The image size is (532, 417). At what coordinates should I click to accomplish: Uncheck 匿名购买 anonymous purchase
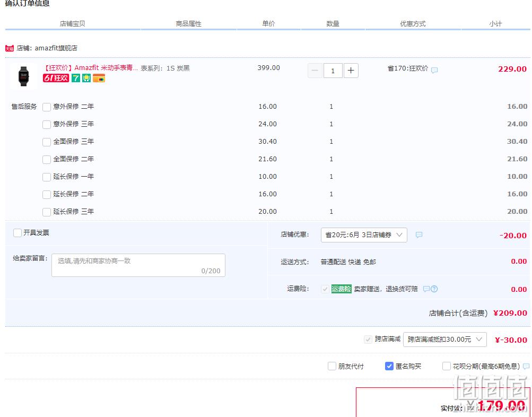(x=389, y=366)
